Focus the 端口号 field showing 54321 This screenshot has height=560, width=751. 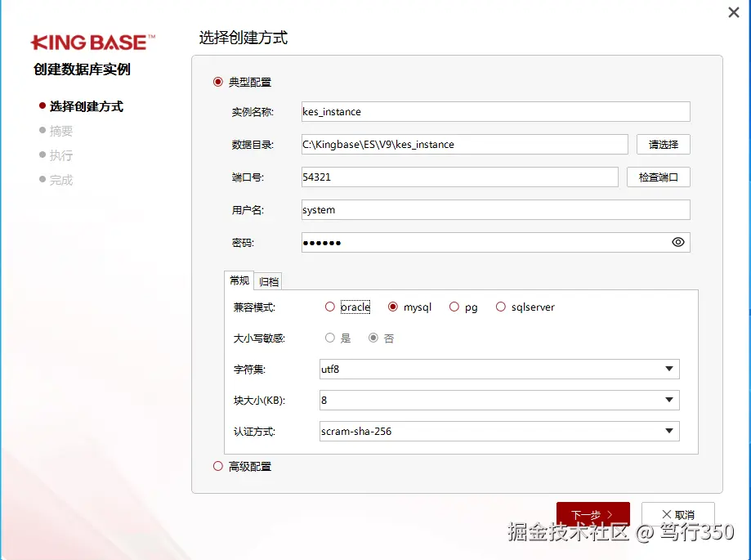coord(460,177)
